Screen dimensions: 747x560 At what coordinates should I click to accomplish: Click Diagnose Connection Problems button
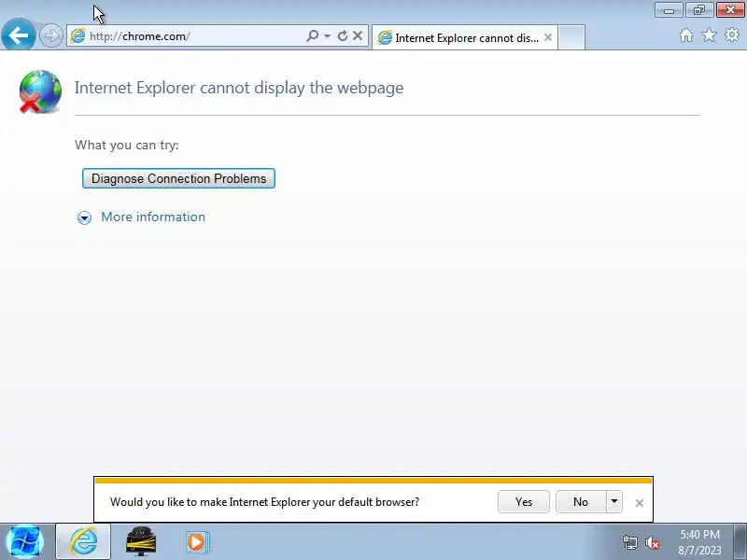(178, 178)
